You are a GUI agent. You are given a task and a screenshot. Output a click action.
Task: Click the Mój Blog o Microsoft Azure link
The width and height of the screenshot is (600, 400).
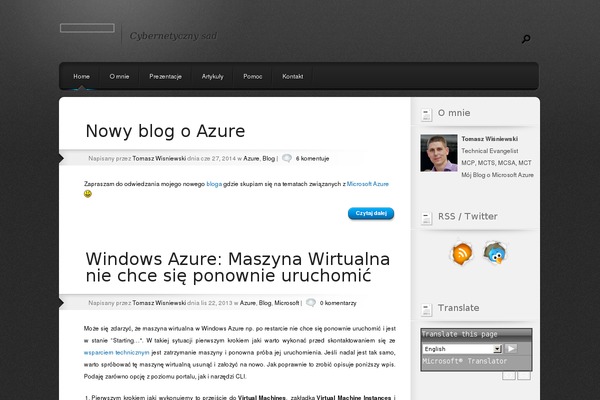tap(497, 175)
